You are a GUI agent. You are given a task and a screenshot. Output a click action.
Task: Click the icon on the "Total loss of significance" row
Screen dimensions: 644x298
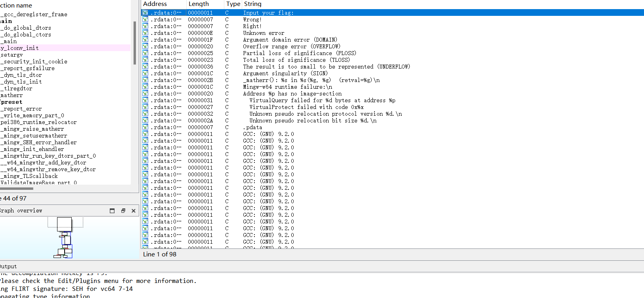145,60
